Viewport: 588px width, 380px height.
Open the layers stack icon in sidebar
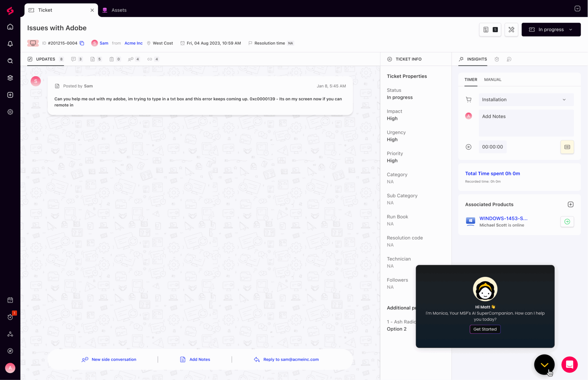pyautogui.click(x=10, y=78)
